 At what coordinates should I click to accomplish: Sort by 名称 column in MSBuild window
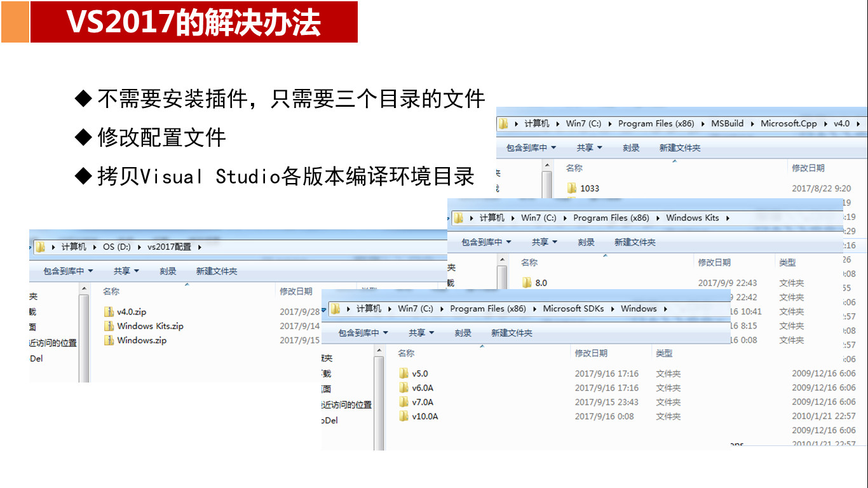[574, 168]
